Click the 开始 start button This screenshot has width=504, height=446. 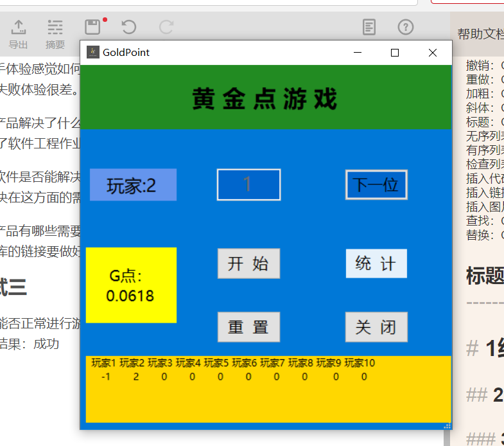coord(248,263)
